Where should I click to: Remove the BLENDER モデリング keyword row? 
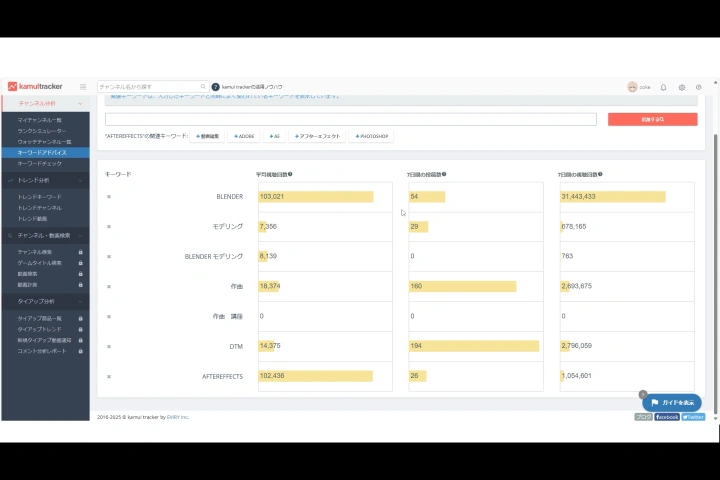point(109,256)
